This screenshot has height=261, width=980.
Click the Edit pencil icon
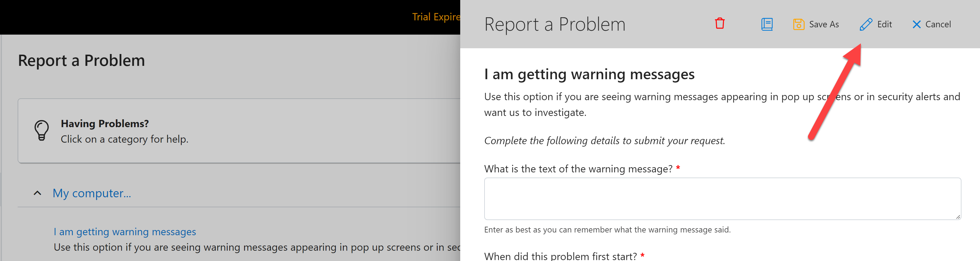click(866, 24)
